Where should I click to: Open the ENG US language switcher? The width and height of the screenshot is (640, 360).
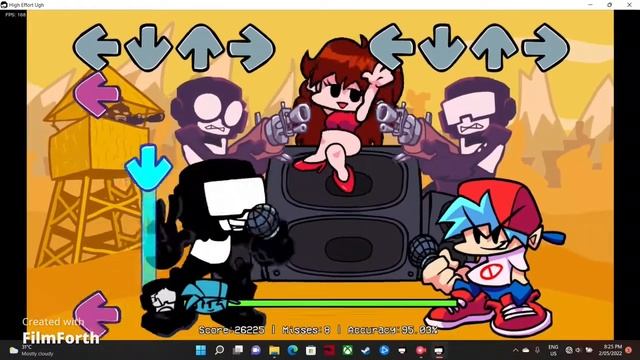[x=553, y=350]
